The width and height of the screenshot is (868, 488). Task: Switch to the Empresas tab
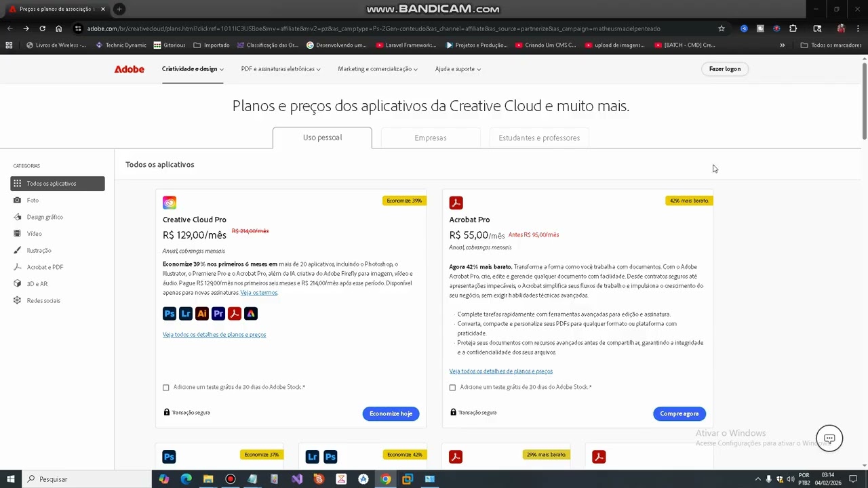431,138
